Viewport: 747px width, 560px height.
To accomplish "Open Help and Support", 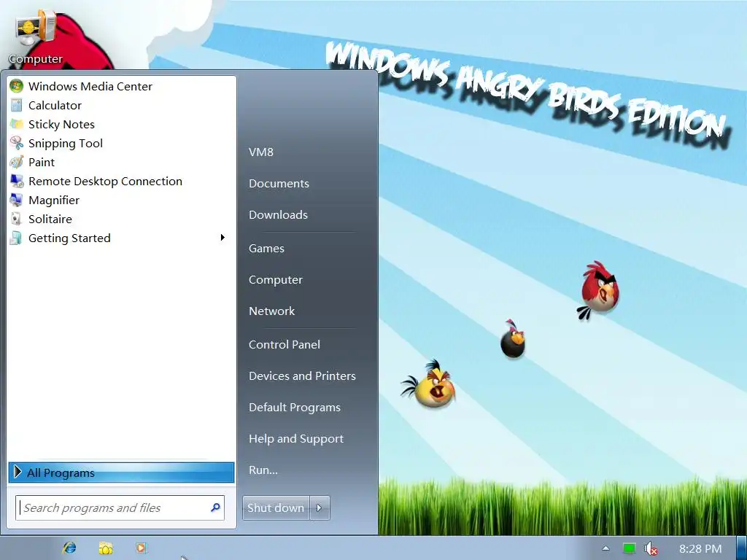I will (296, 438).
